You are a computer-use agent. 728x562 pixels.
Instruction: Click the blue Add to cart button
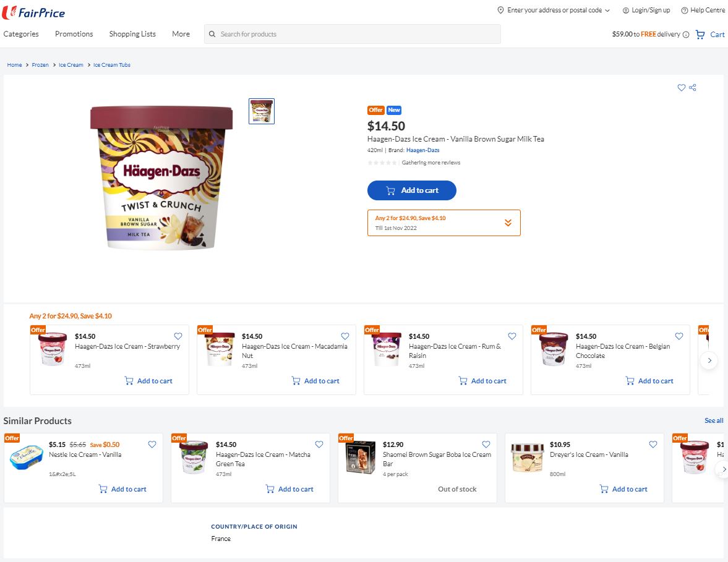pyautogui.click(x=412, y=190)
